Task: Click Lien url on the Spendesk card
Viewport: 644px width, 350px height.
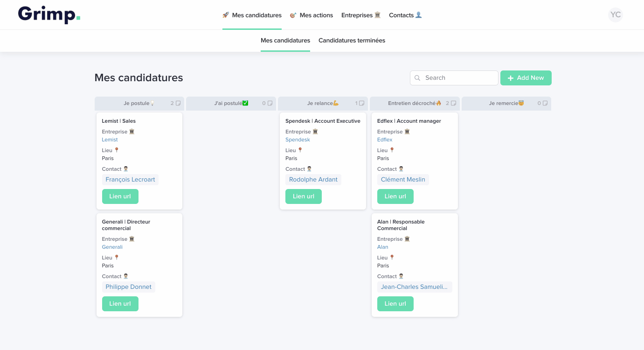Action: 304,196
